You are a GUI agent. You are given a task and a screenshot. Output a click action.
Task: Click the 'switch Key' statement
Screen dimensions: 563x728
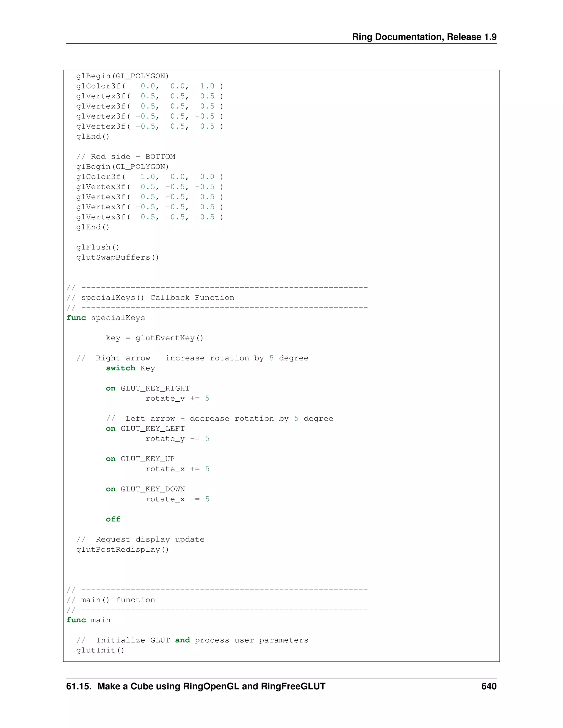[130, 368]
